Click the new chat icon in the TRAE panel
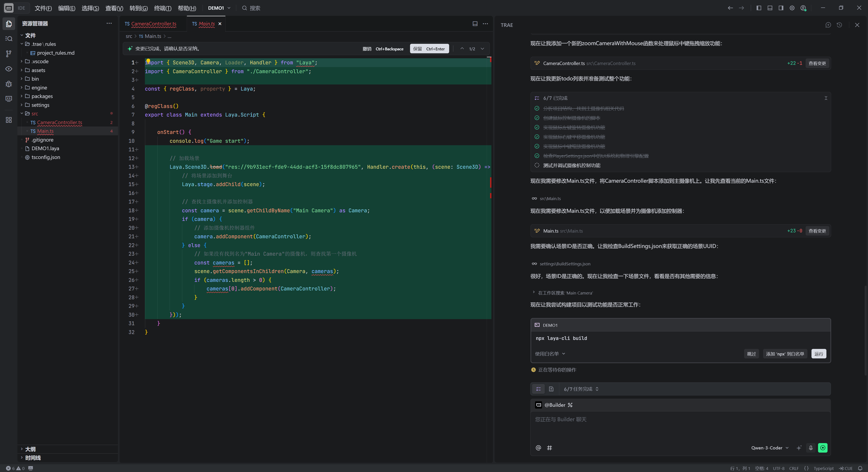 (828, 25)
